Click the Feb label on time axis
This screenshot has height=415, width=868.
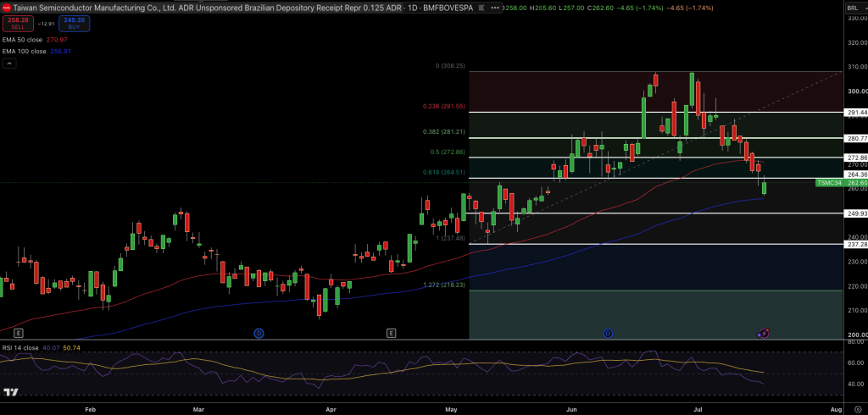click(90, 409)
